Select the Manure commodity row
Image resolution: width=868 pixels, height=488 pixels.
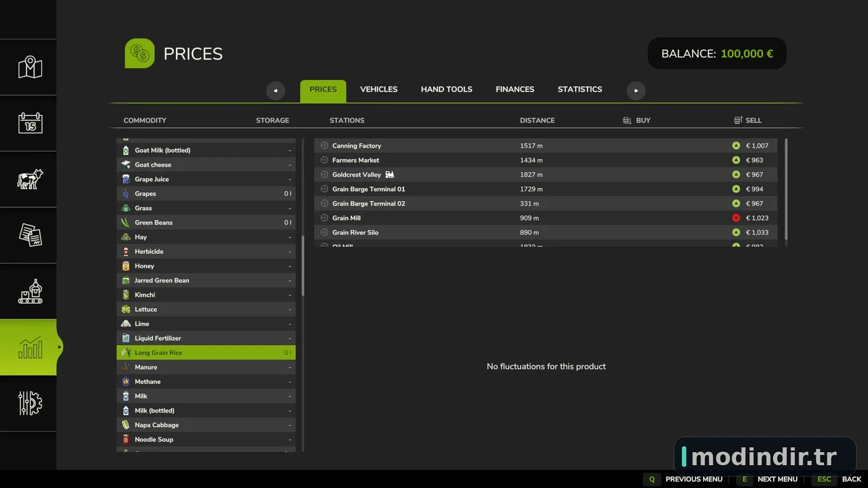point(206,367)
